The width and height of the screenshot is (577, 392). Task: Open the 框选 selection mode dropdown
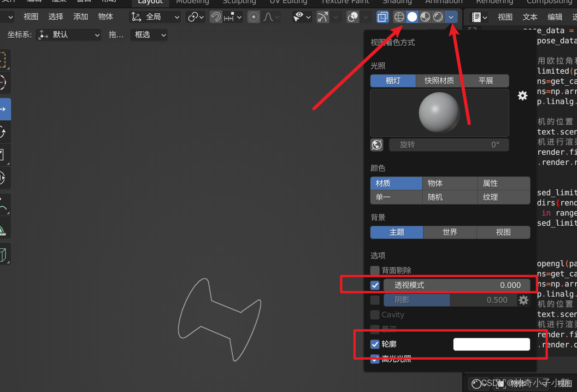(x=148, y=35)
